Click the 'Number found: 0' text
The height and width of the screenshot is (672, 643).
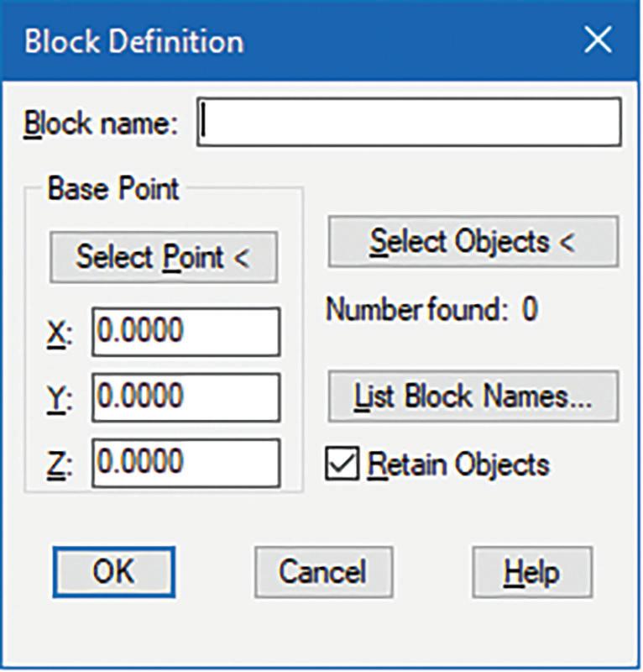(431, 310)
